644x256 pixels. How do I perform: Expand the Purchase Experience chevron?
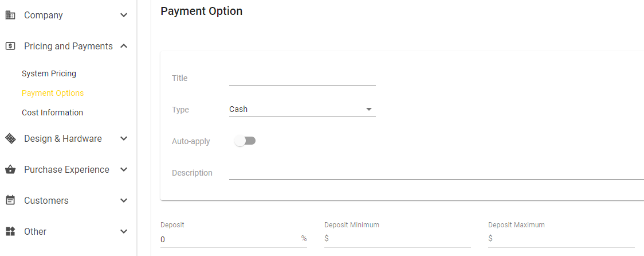click(x=124, y=169)
